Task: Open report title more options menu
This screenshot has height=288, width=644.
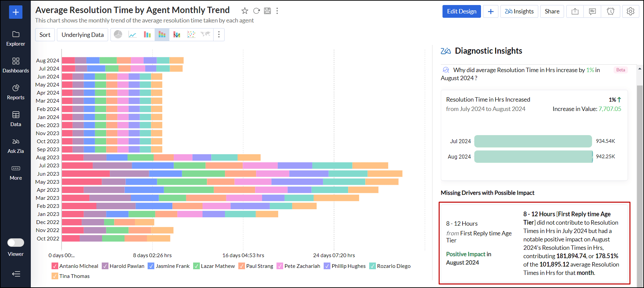Action: [277, 11]
